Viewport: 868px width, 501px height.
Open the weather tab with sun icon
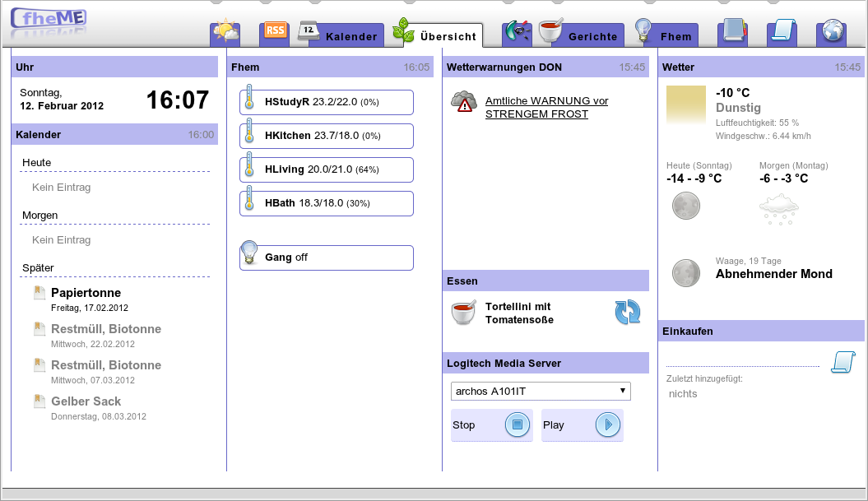225,33
